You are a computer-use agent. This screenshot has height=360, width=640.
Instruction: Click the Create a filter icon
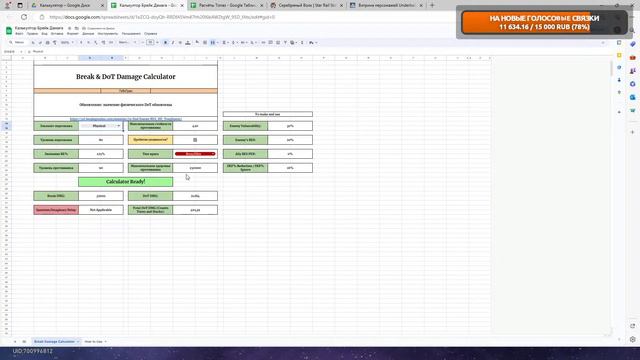285,42
